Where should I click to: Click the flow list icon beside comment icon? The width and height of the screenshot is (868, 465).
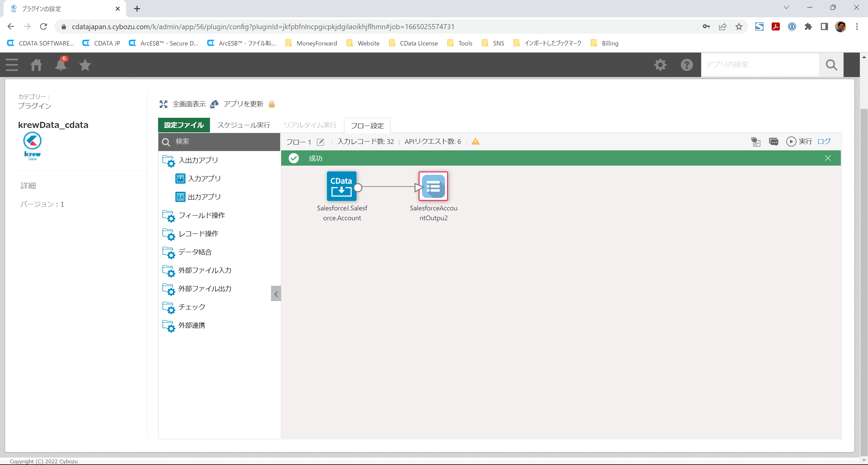tap(756, 142)
